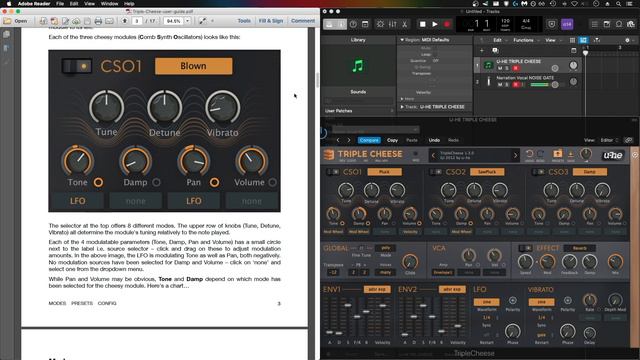
Task: Open the media Browsers icon in Logic
Action: tap(631, 24)
